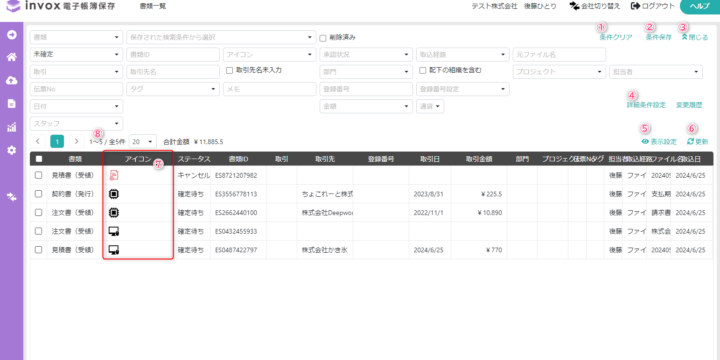Click the monitor icon in row ES0487422797
The image size is (720, 360).
[114, 250]
